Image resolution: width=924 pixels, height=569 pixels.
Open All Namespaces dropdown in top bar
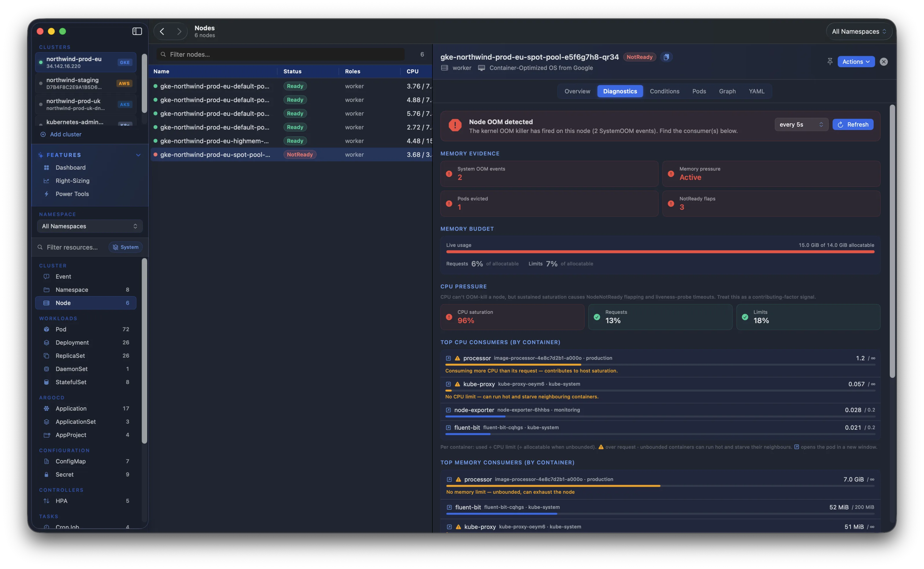(859, 32)
